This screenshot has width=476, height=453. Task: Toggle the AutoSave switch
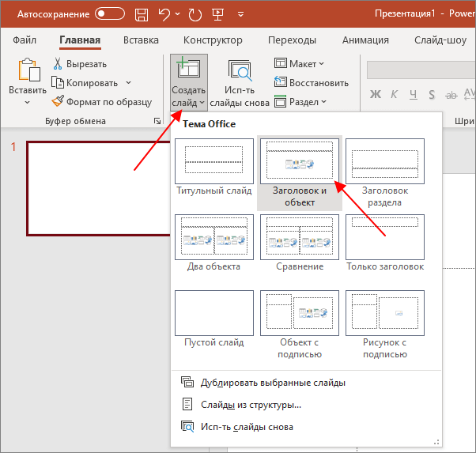pos(110,14)
